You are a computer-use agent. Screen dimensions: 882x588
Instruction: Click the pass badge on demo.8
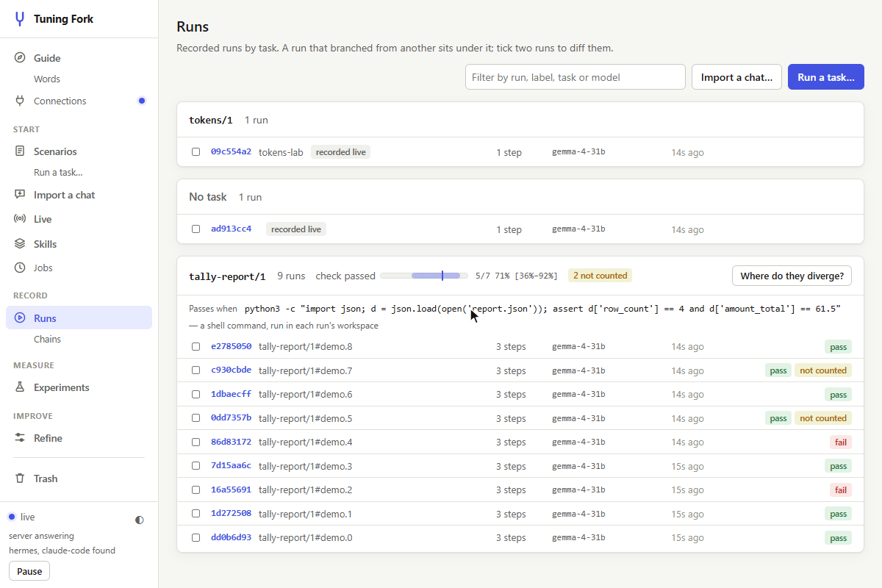click(838, 347)
